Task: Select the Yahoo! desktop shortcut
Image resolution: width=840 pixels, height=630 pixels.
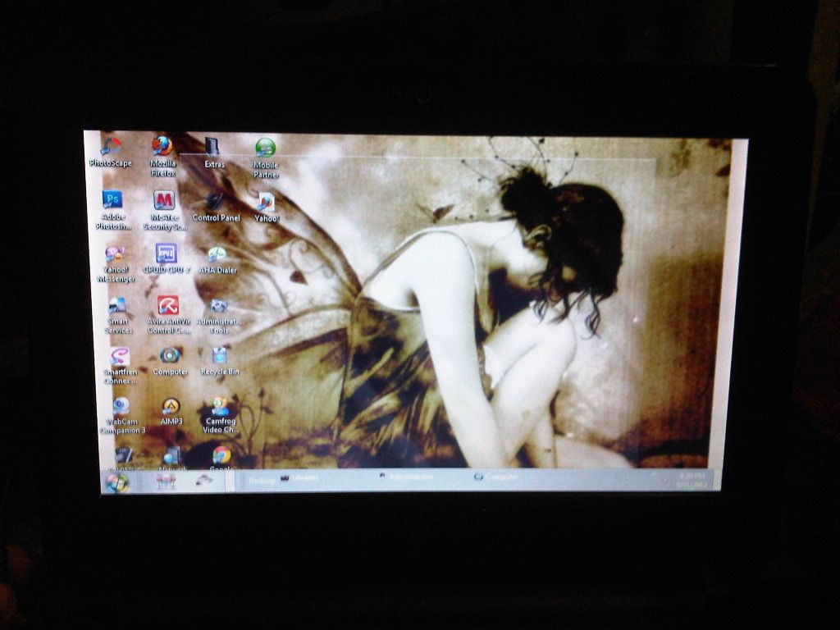Action: (x=267, y=208)
